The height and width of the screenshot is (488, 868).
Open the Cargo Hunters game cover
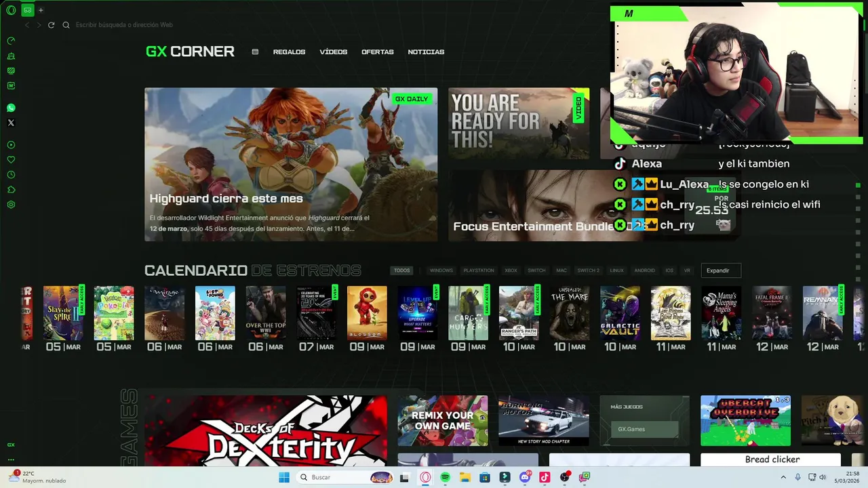pos(468,313)
